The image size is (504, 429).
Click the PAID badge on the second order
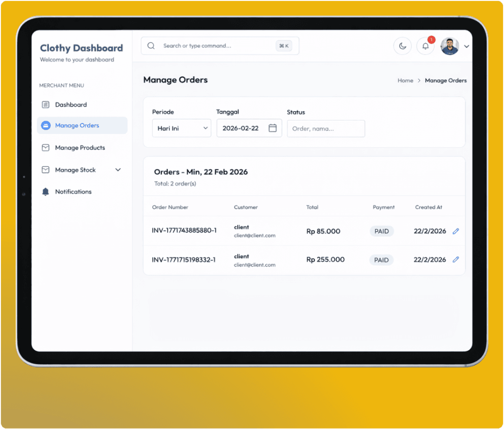(381, 260)
